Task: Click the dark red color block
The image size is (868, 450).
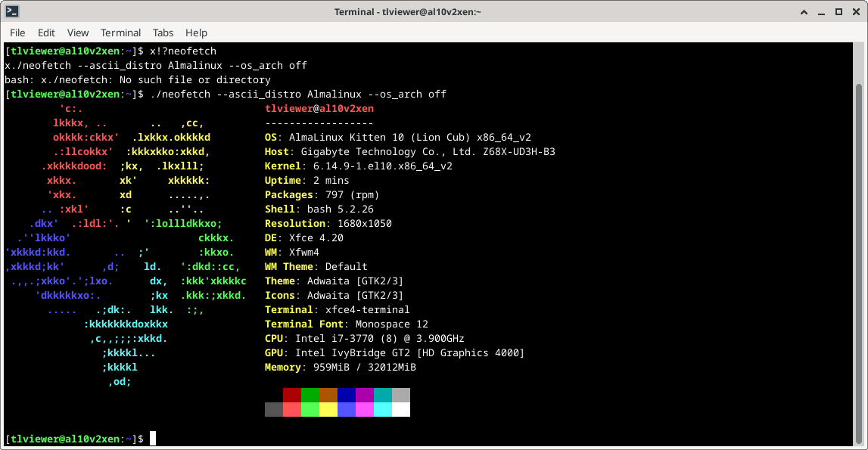Action: [292, 395]
